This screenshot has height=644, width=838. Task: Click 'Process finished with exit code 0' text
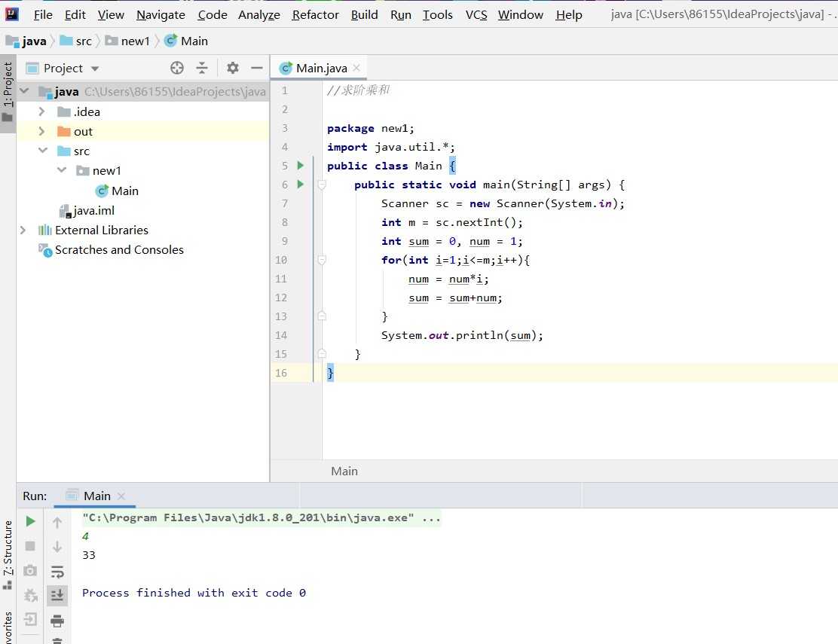(x=194, y=593)
